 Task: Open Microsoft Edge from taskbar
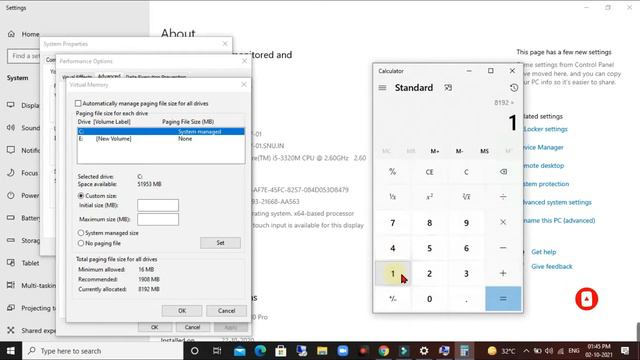(260, 351)
